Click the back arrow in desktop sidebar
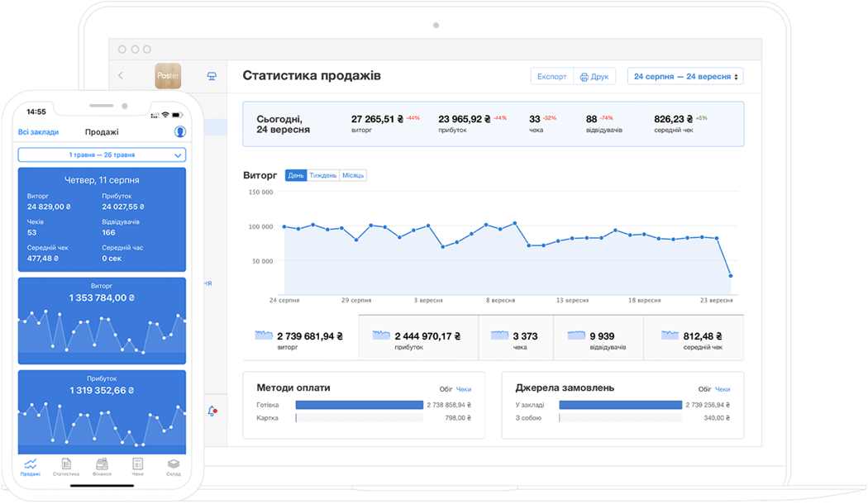 pyautogui.click(x=121, y=76)
